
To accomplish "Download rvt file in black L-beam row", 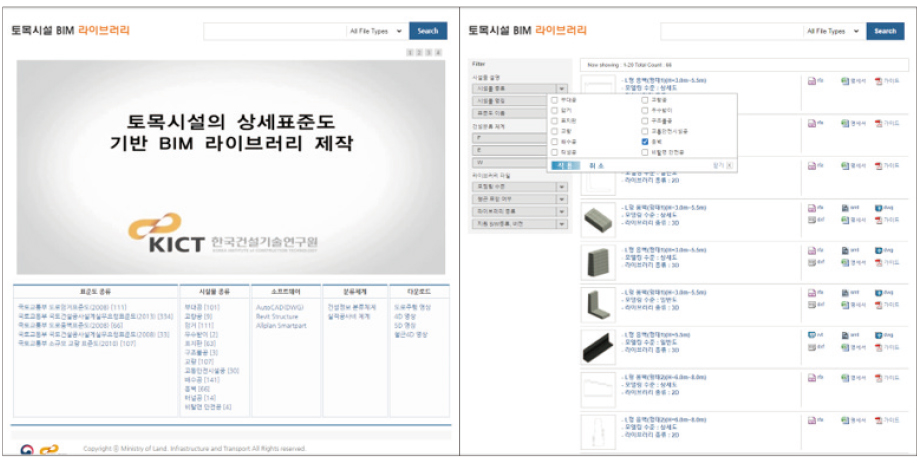I will coord(815,335).
